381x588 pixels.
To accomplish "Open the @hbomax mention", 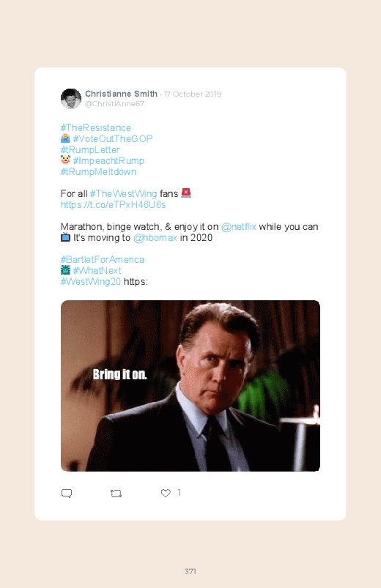I will click(155, 238).
